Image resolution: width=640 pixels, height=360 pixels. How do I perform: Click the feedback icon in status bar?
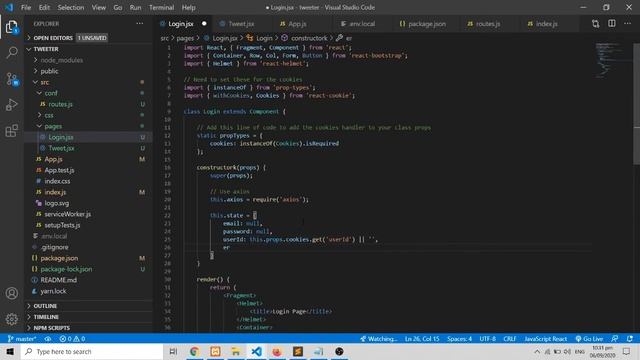[614, 339]
